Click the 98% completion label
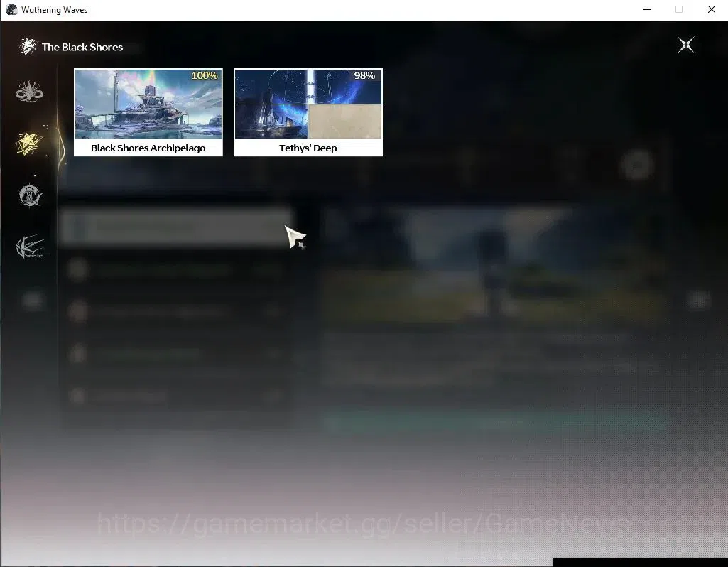Viewport: 728px width, 567px height. pos(364,75)
